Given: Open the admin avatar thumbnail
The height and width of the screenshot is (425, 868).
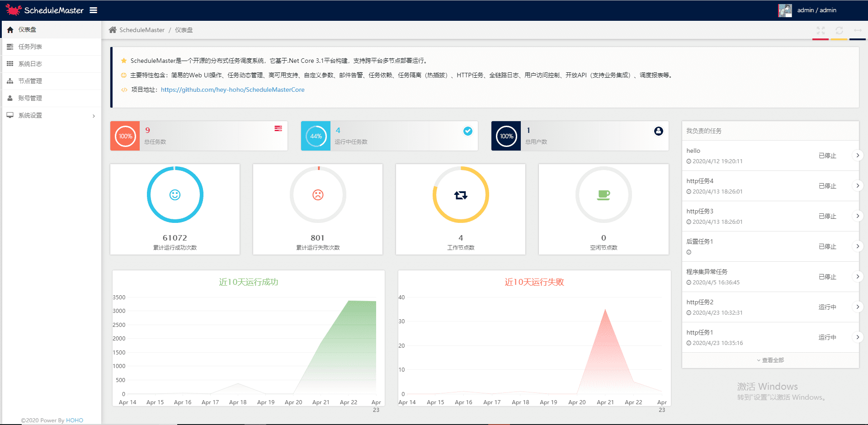Looking at the screenshot, I should tap(785, 10).
